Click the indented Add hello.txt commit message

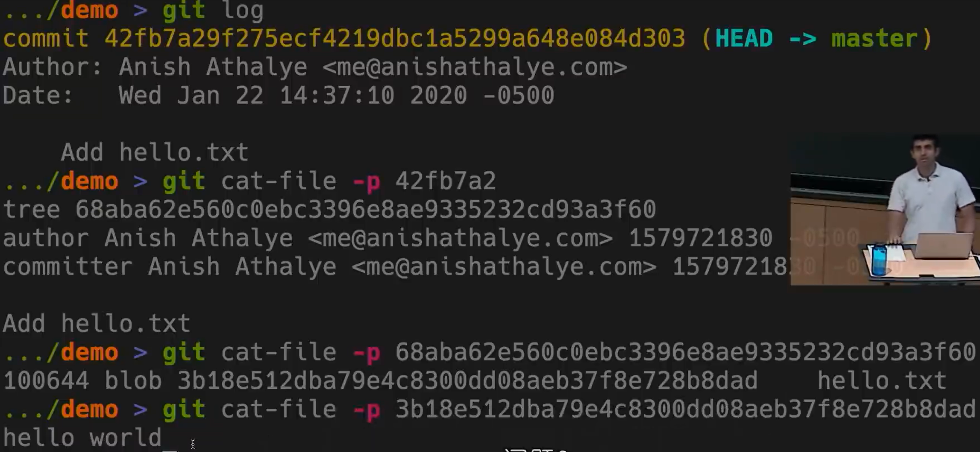(x=155, y=152)
